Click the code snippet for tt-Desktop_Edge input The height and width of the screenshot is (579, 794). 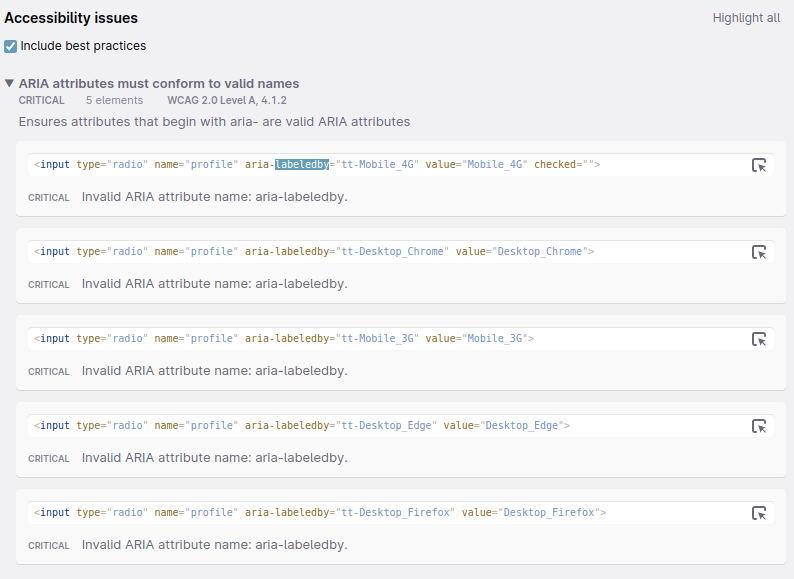(302, 426)
